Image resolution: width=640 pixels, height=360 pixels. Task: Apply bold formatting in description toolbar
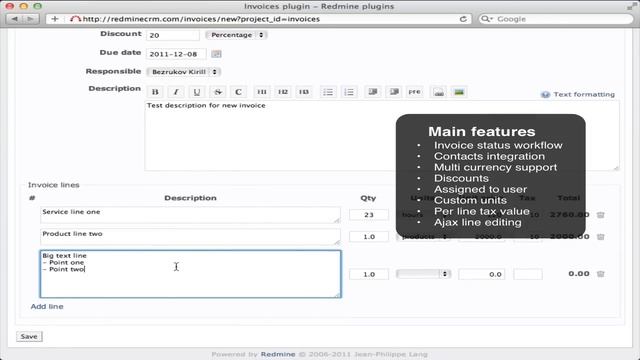tap(155, 92)
